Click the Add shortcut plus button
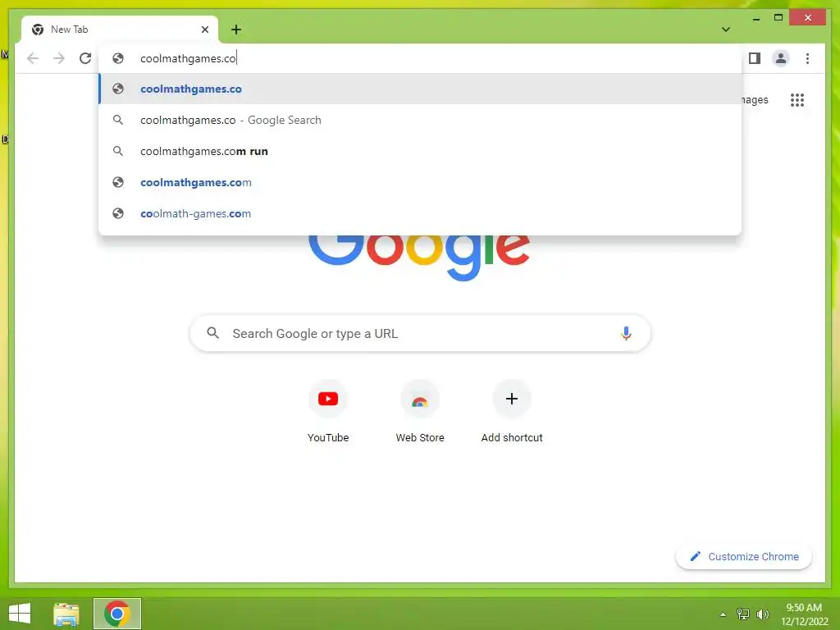This screenshot has height=630, width=840. point(512,399)
